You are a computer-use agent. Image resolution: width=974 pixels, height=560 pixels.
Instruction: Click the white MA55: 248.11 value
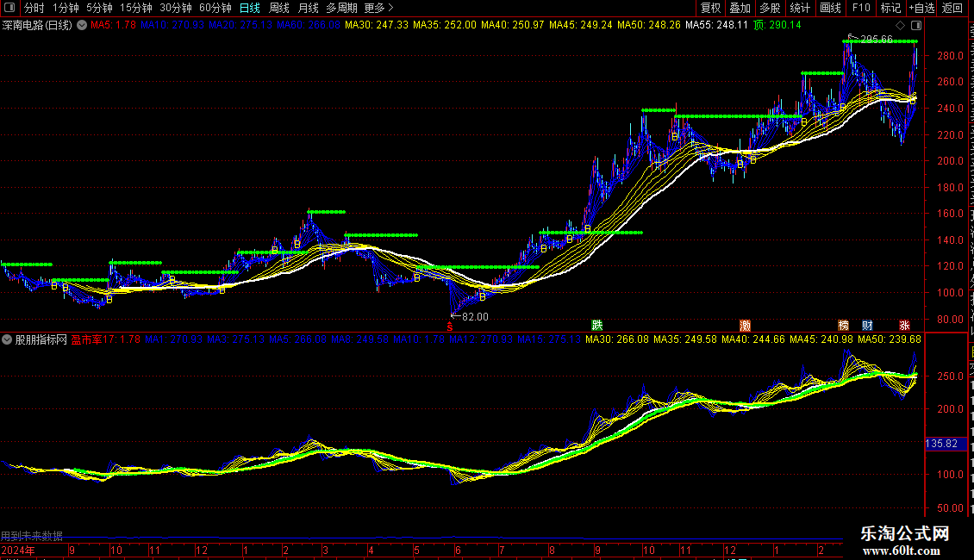pyautogui.click(x=717, y=26)
